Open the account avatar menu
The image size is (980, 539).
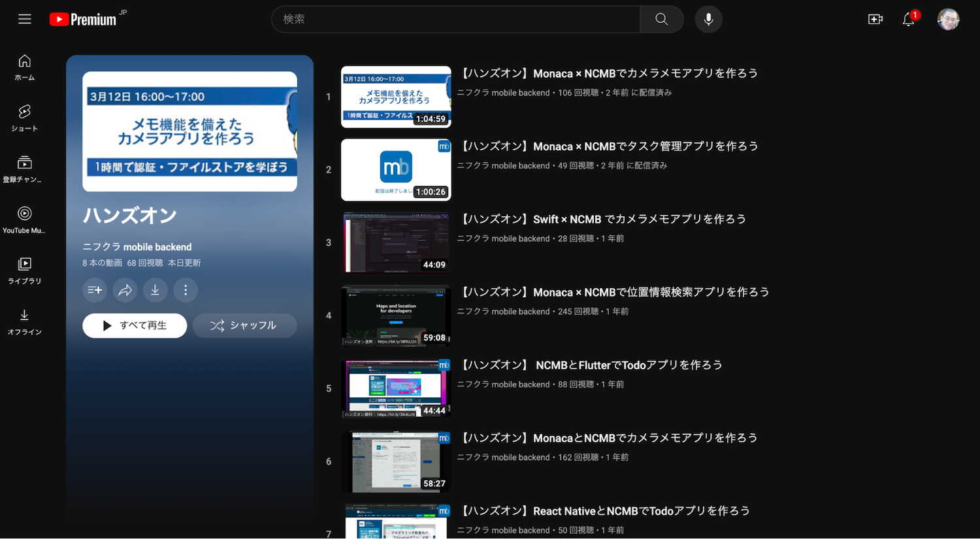click(x=948, y=19)
